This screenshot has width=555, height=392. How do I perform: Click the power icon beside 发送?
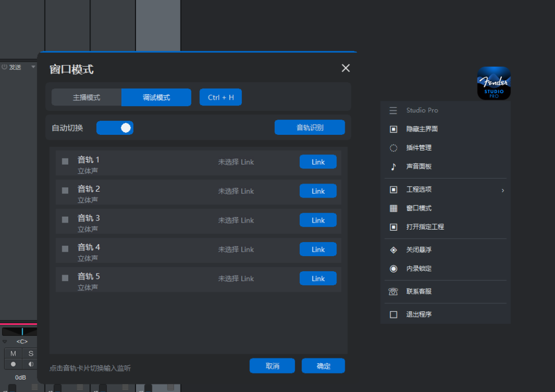tap(4, 67)
